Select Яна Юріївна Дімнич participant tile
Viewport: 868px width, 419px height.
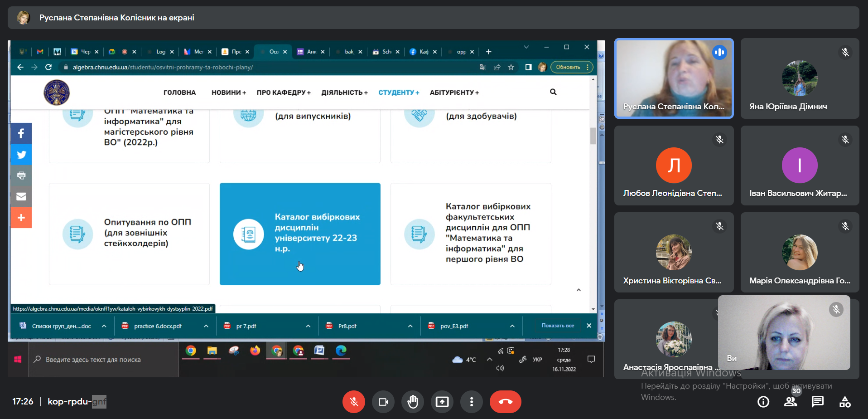[x=800, y=78]
